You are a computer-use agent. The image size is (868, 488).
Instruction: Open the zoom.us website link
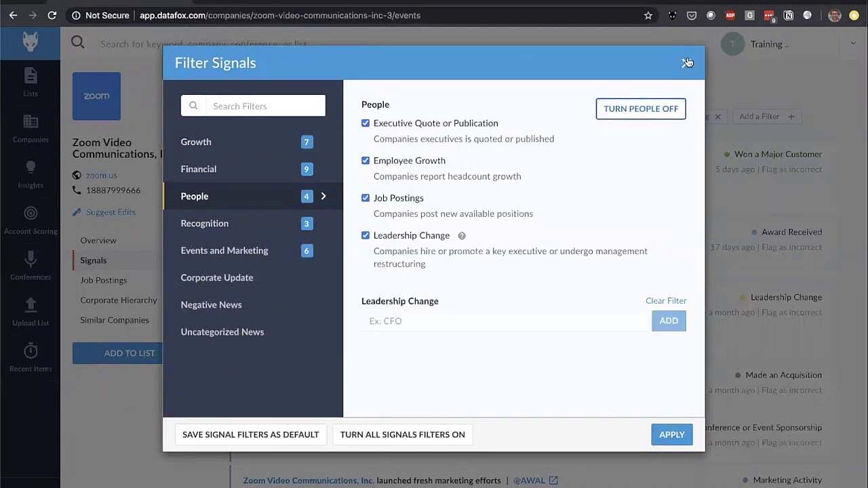101,176
